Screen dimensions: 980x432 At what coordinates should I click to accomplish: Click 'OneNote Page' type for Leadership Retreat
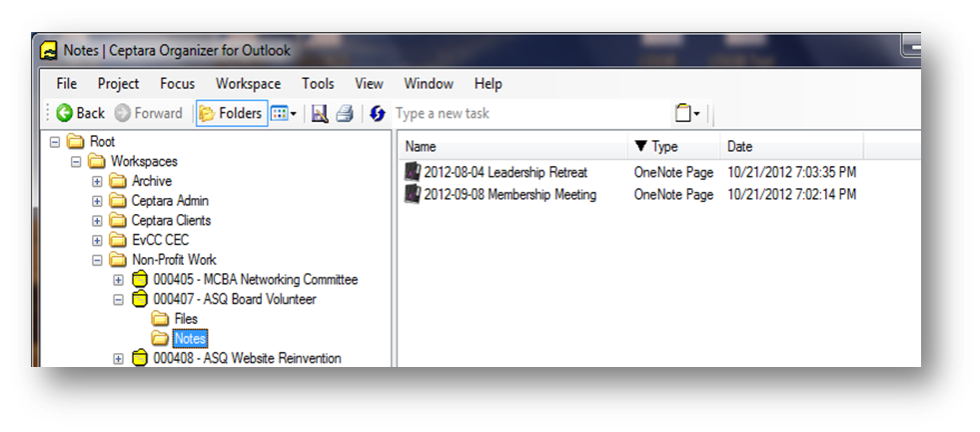673,172
